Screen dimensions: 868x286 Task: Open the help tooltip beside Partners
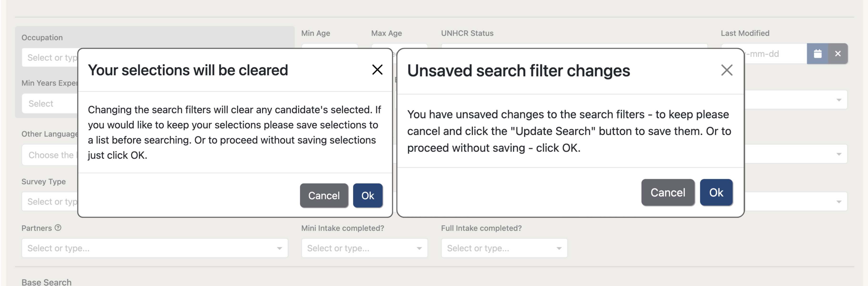coord(58,228)
